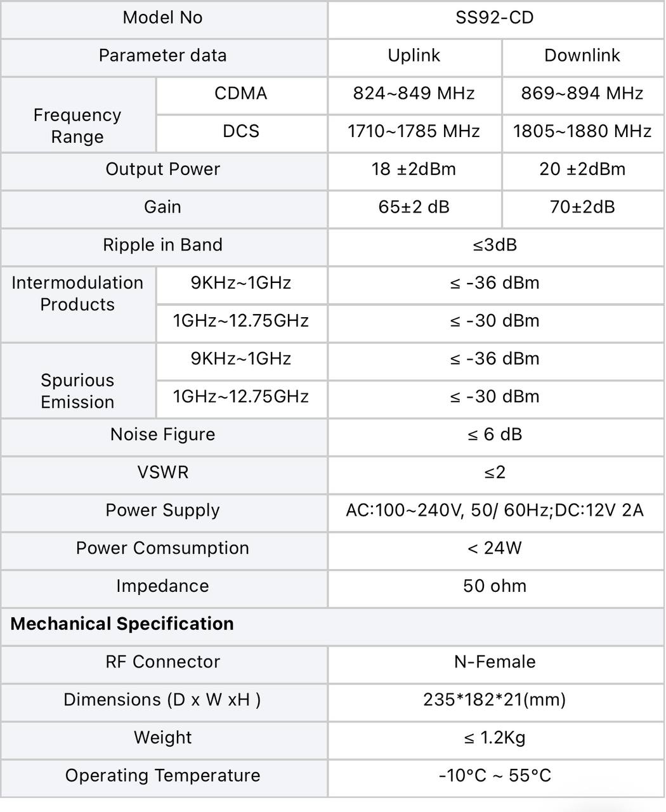Click the Intermodulation Products label

(x=77, y=294)
